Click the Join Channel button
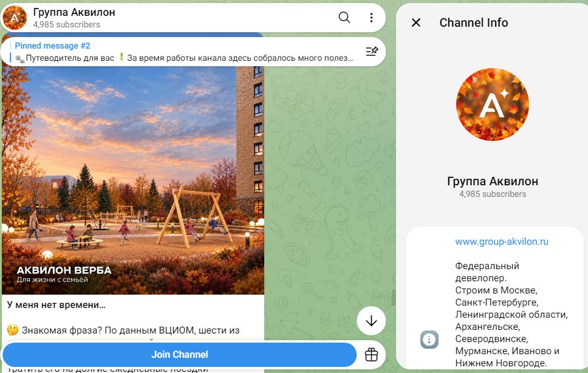Viewport: 588px width, 373px height. click(x=179, y=355)
